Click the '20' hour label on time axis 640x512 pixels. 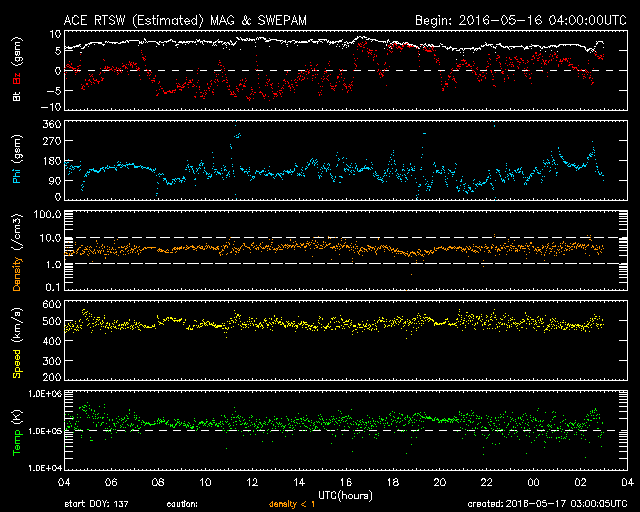[x=440, y=483]
